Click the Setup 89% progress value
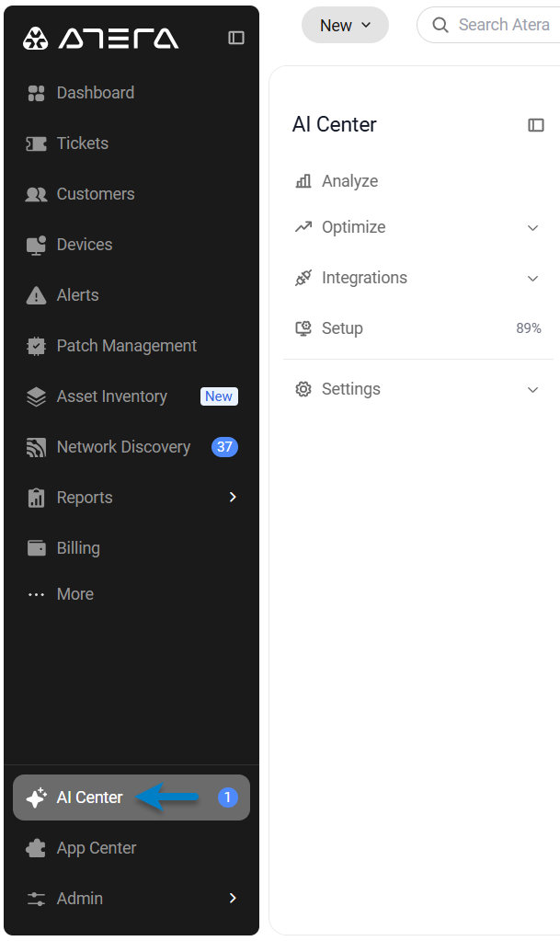The image size is (560, 941). click(x=529, y=328)
